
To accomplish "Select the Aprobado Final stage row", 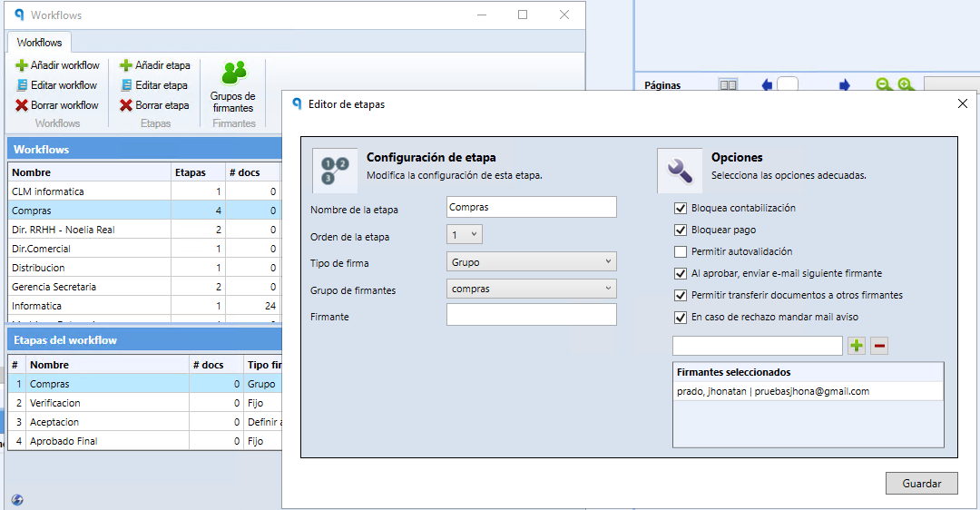I will point(145,441).
